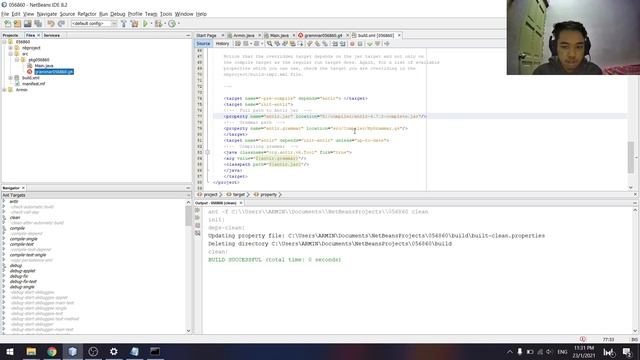Click the Stop icon in Output panel
The width and height of the screenshot is (640, 360).
pos(198,225)
